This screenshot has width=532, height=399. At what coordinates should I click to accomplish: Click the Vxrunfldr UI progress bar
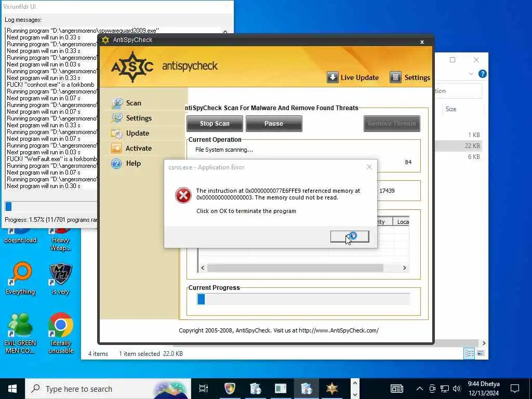pyautogui.click(x=51, y=206)
